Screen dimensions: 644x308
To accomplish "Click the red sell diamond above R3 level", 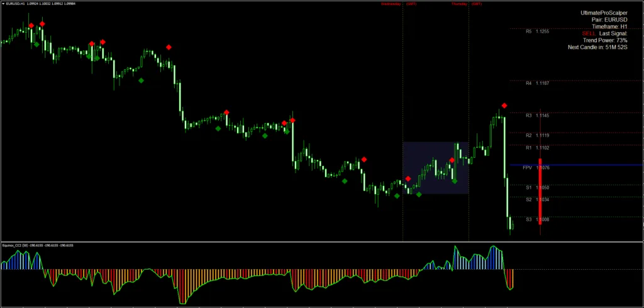I will click(504, 106).
